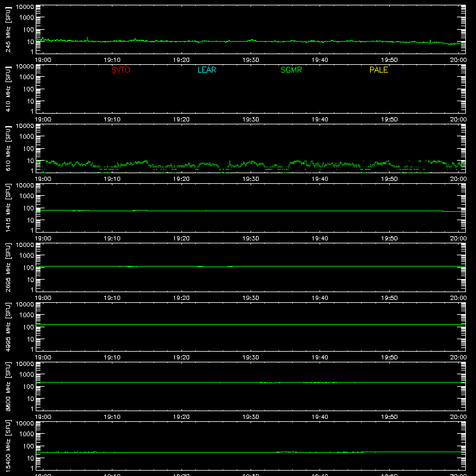
Task: Click the red SVTO station label
Action: [x=121, y=70]
